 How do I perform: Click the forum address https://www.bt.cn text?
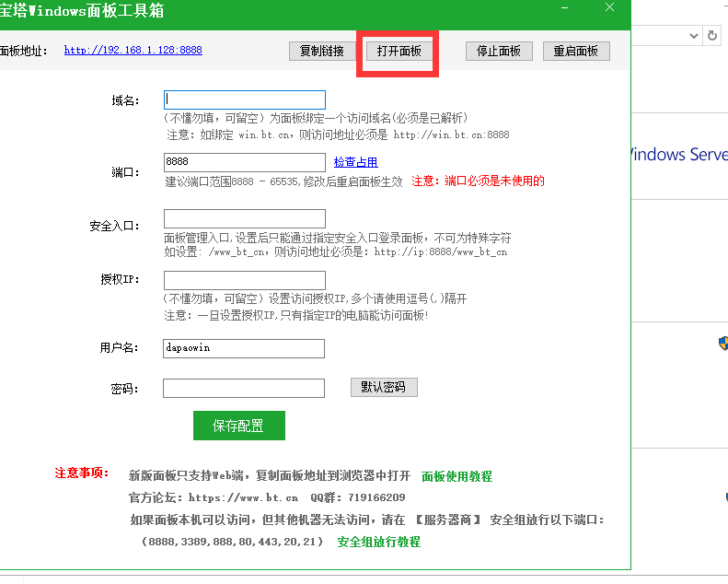pos(243,497)
